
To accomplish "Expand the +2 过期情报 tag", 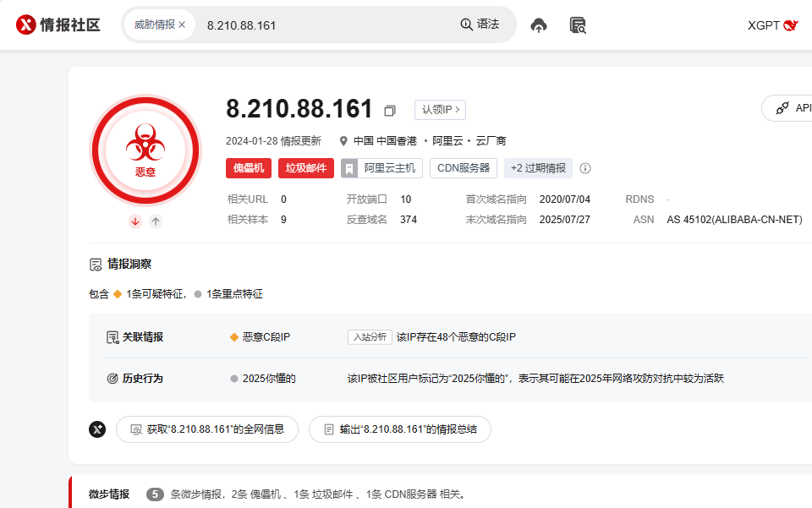I will [538, 168].
